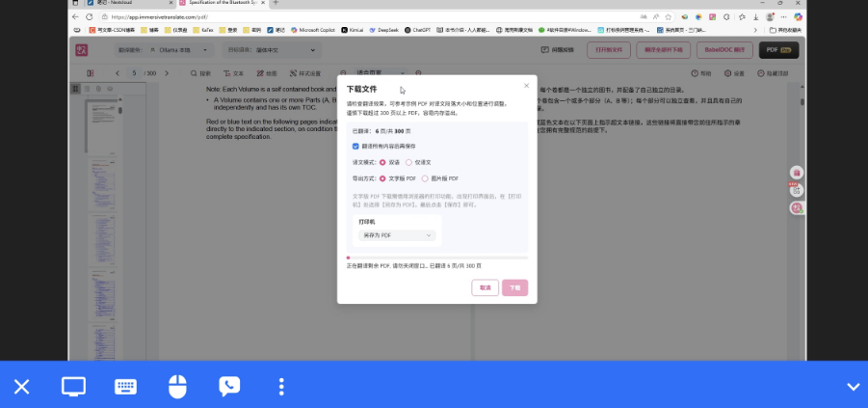Image resolution: width=868 pixels, height=408 pixels.
Task: Open the 另存为 PDF printer dropdown
Action: click(396, 234)
